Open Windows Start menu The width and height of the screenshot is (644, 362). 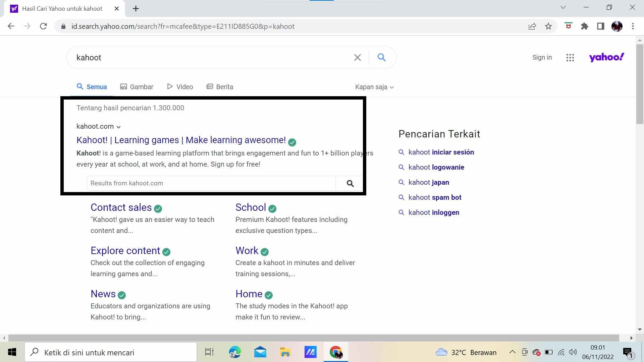click(x=12, y=352)
